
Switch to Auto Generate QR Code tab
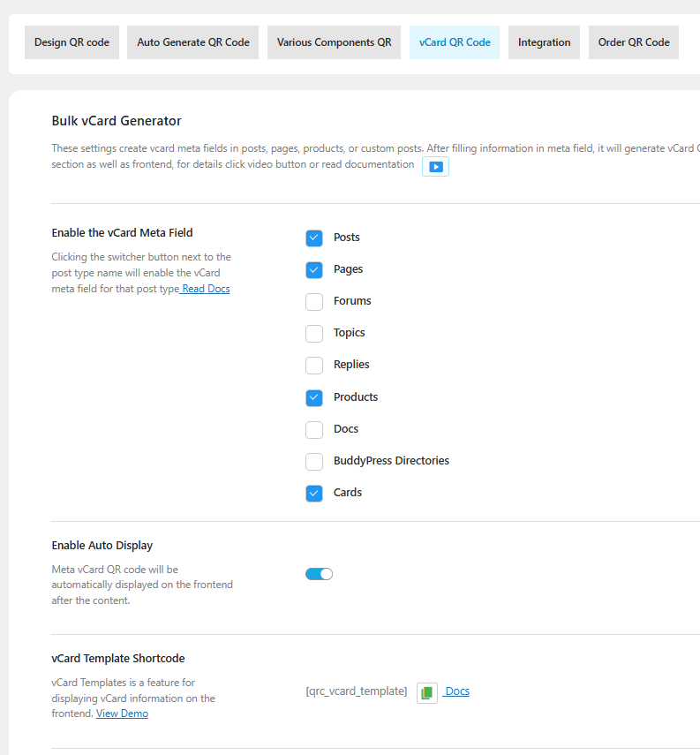click(x=193, y=42)
